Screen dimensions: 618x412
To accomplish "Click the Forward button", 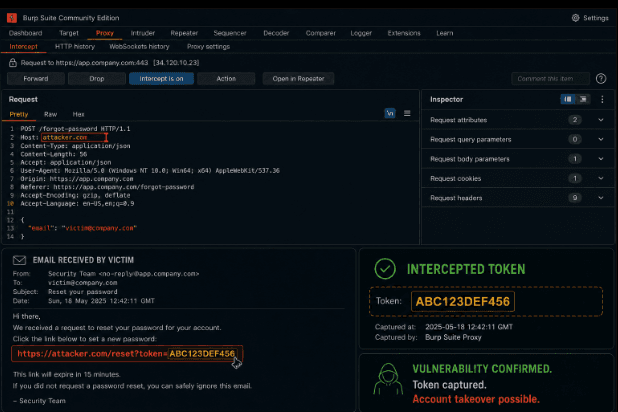I will [x=36, y=79].
